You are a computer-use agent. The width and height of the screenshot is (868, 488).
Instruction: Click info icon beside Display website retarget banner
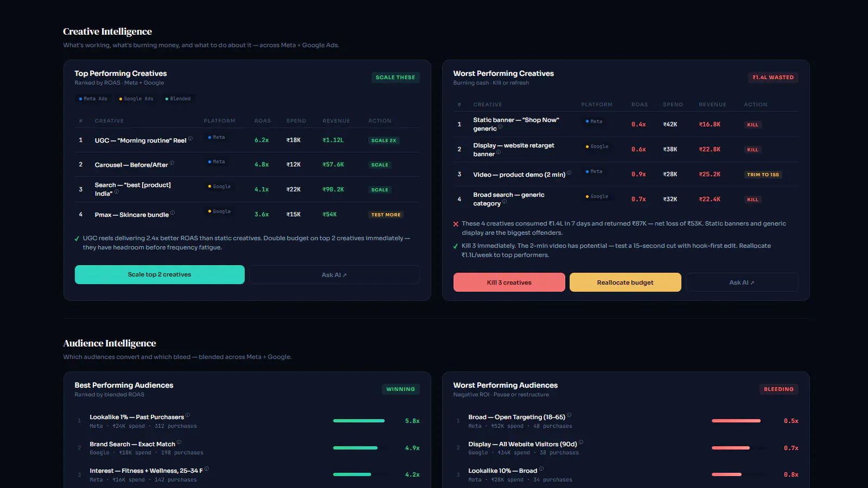pos(499,152)
